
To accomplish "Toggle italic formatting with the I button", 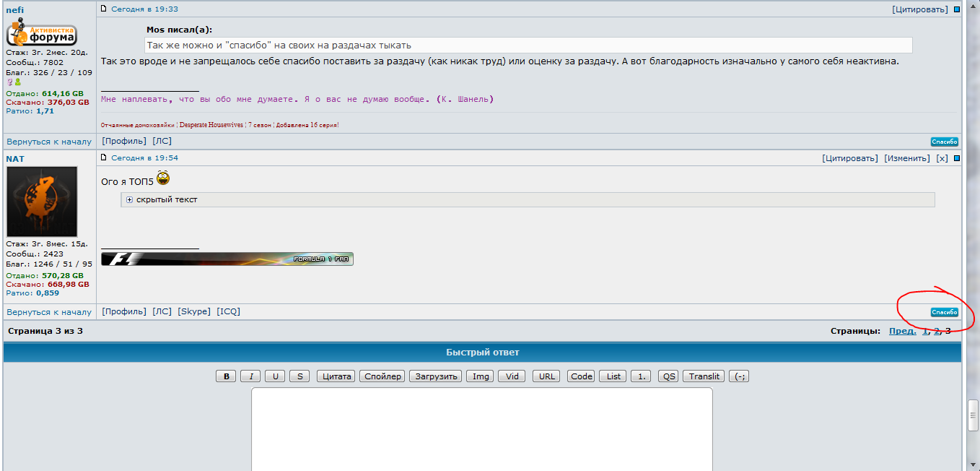I will pyautogui.click(x=250, y=376).
